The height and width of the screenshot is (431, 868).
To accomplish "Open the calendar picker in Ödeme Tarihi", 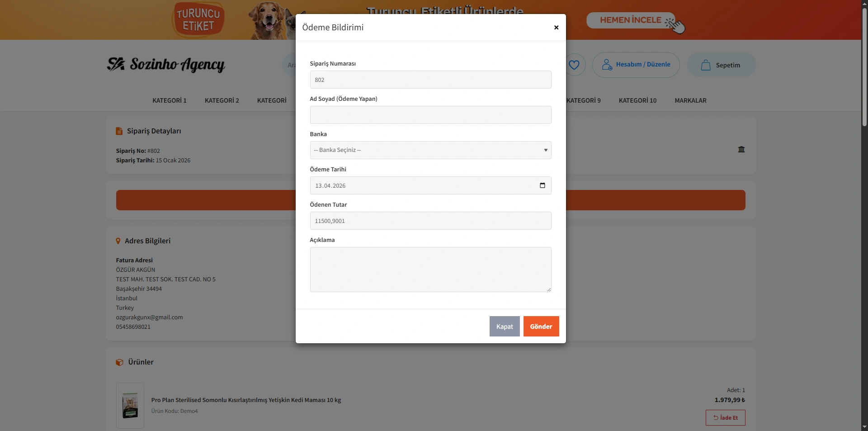I will point(542,185).
